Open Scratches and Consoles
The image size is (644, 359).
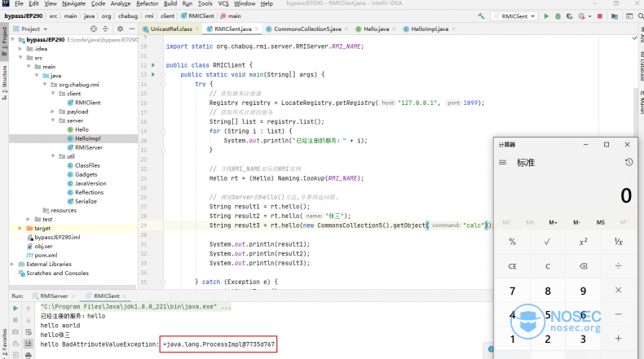pos(57,274)
